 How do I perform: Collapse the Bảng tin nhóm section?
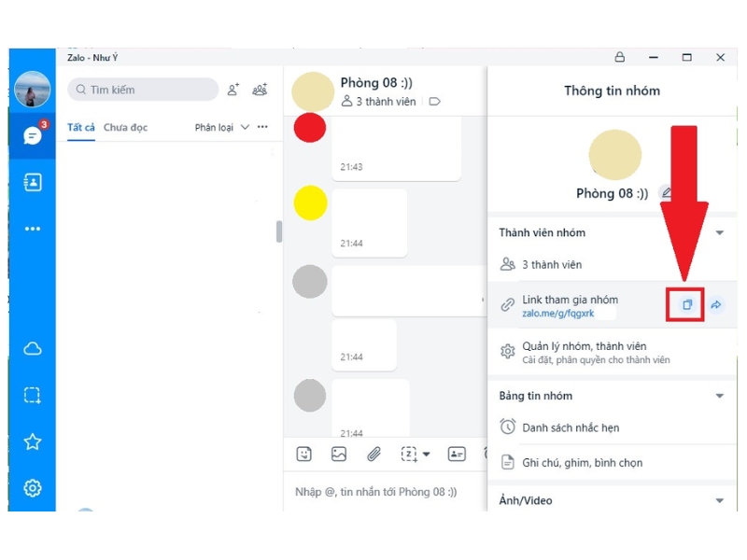[x=720, y=396]
